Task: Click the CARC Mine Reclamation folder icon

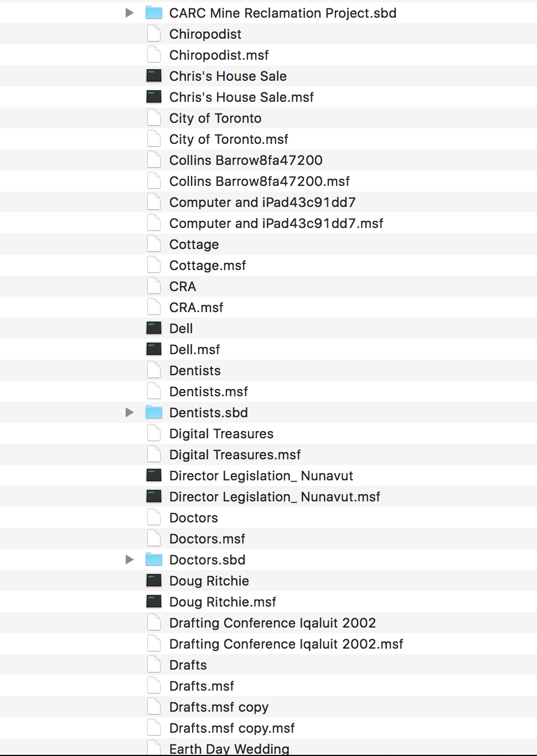Action: coord(153,13)
